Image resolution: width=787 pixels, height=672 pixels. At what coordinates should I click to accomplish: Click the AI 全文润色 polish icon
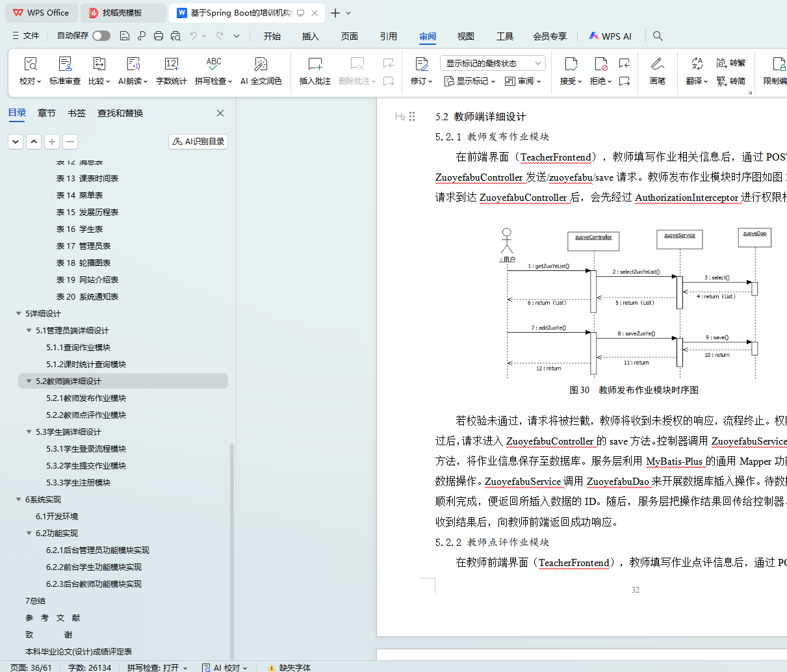click(261, 64)
